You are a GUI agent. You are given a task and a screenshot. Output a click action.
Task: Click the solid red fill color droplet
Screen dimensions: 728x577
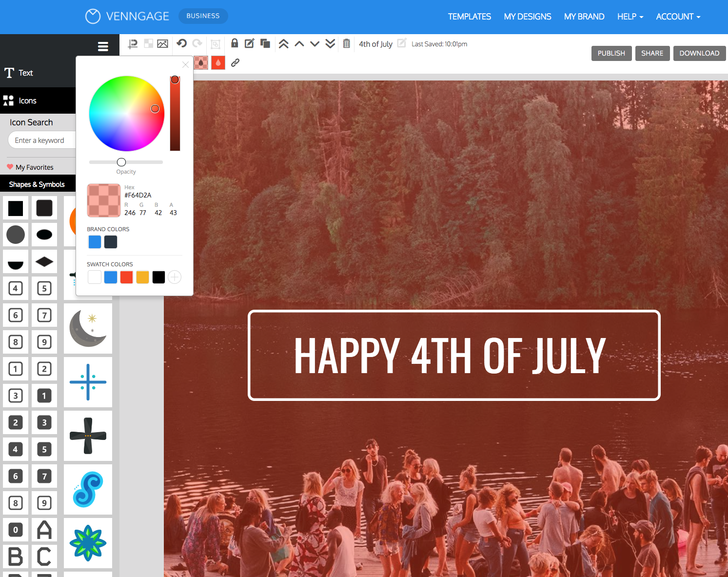[218, 63]
